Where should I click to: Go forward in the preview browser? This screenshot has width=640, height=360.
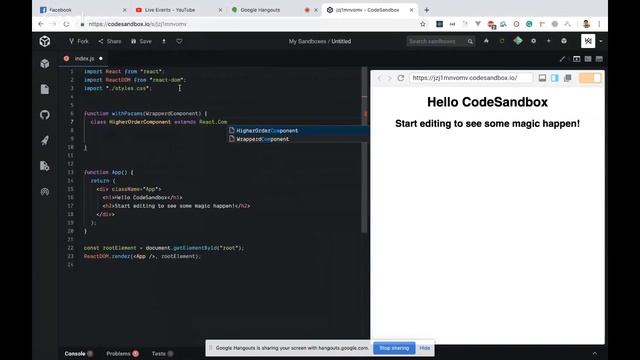coord(389,78)
